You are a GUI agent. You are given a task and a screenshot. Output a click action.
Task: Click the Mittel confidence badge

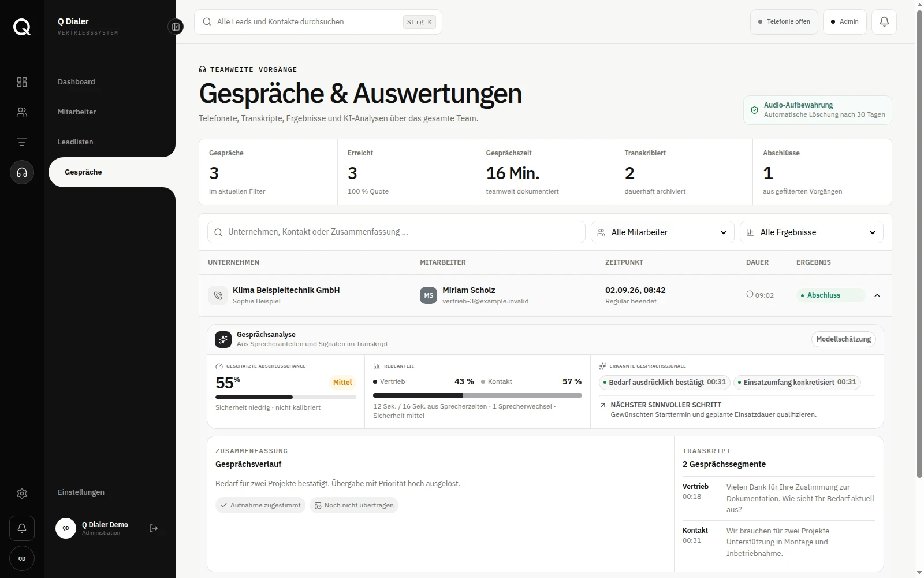tap(342, 382)
